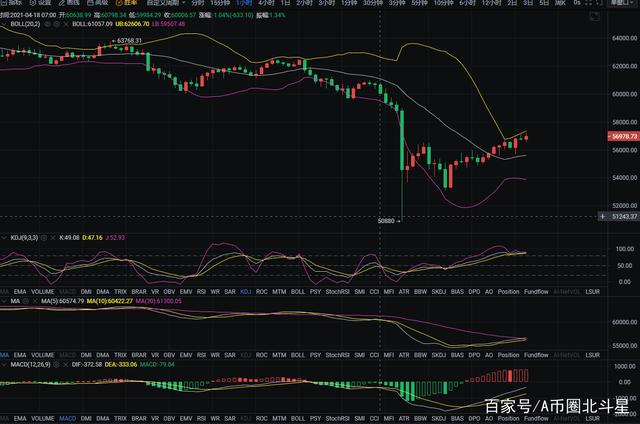Select KDJ in the KDJ panel indicator row
Image resolution: width=640 pixels, height=424 pixels.
[245, 292]
